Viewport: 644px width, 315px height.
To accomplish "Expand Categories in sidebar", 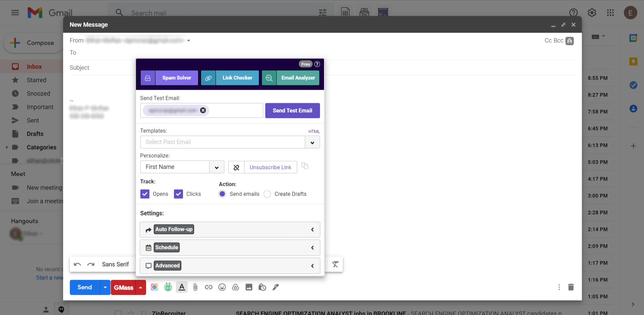I will 7,147.
